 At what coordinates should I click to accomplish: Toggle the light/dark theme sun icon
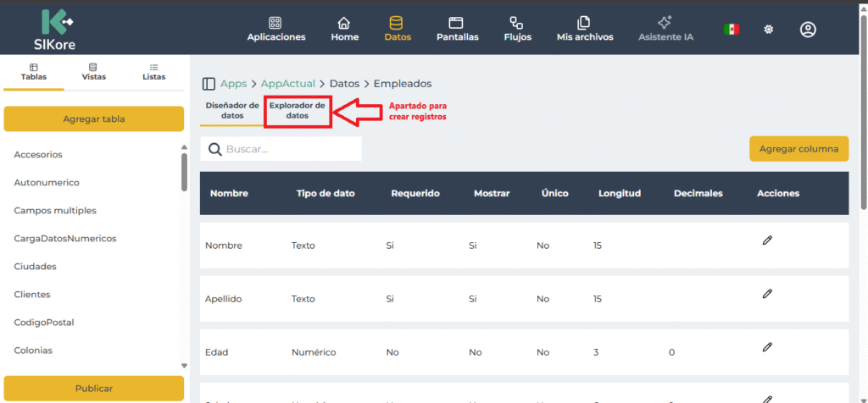pyautogui.click(x=769, y=30)
